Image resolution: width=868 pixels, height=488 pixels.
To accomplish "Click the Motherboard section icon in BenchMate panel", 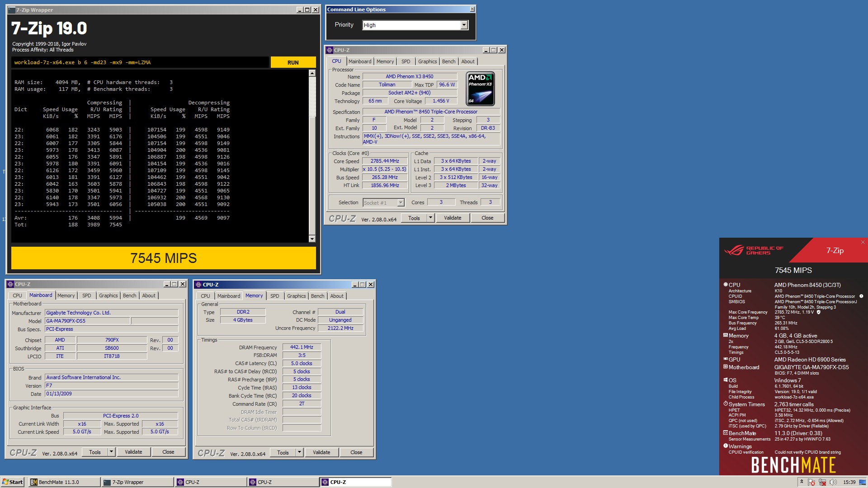I will coord(726,367).
